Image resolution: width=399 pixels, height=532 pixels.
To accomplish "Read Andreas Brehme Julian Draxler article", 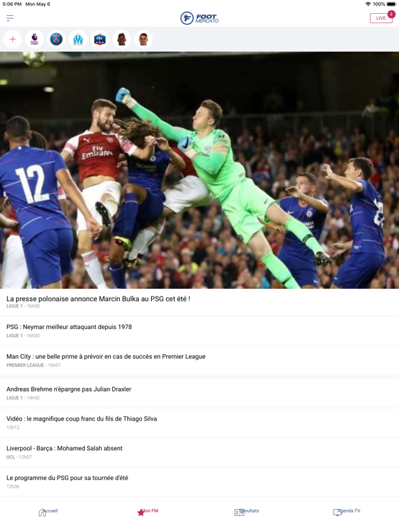I will pos(199,393).
